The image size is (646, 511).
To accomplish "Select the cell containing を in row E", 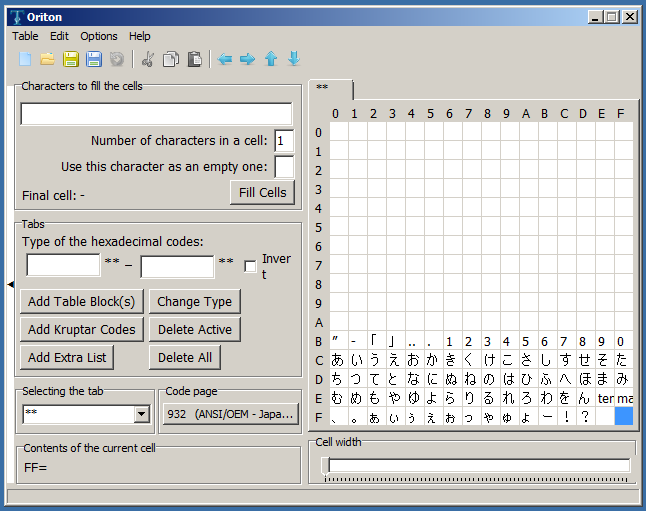I will coord(567,398).
